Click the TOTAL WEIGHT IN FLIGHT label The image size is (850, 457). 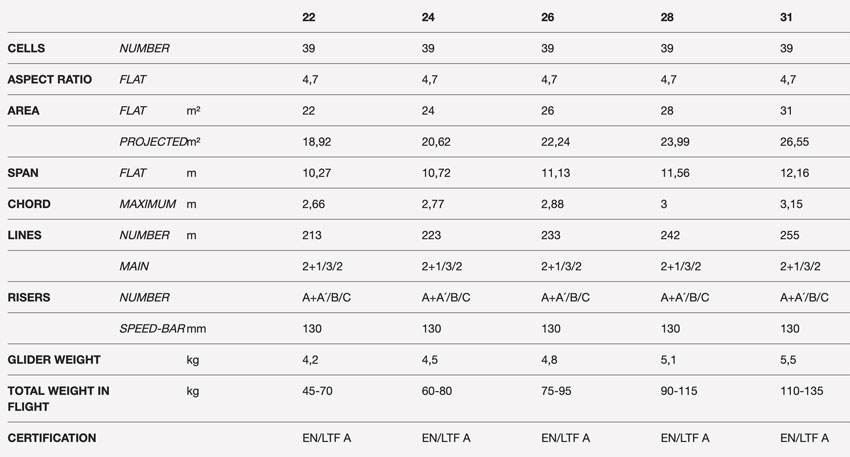[58, 398]
